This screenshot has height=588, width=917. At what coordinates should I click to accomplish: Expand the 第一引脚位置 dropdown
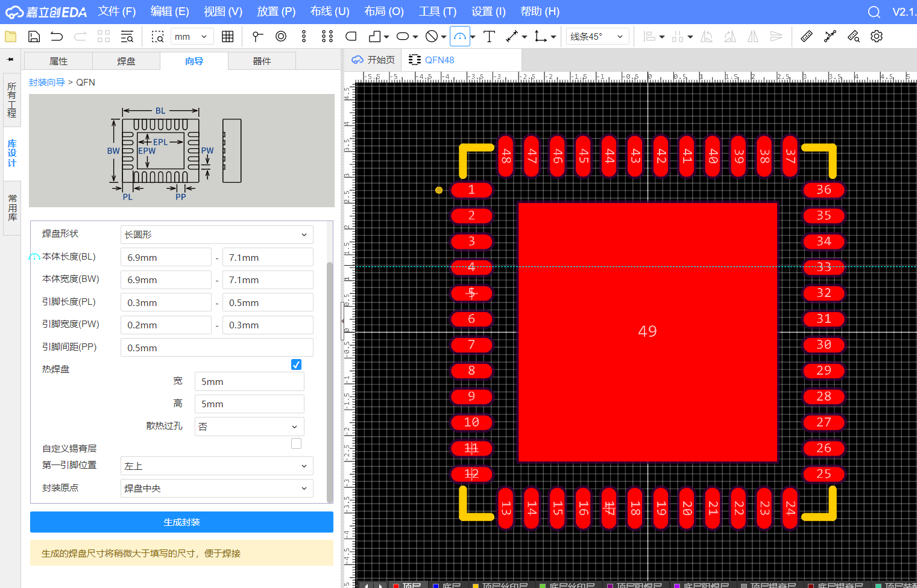tap(216, 466)
